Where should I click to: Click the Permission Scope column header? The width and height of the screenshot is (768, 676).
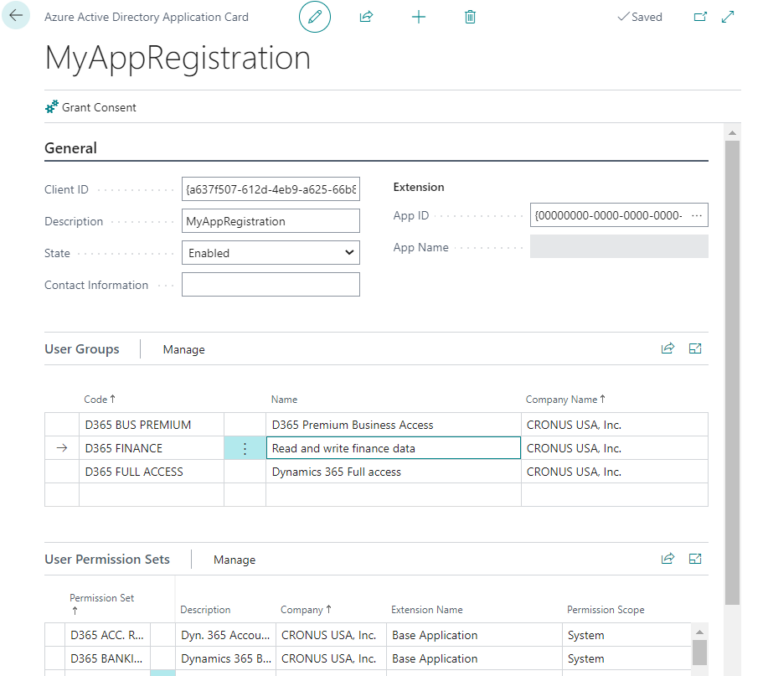pyautogui.click(x=605, y=609)
